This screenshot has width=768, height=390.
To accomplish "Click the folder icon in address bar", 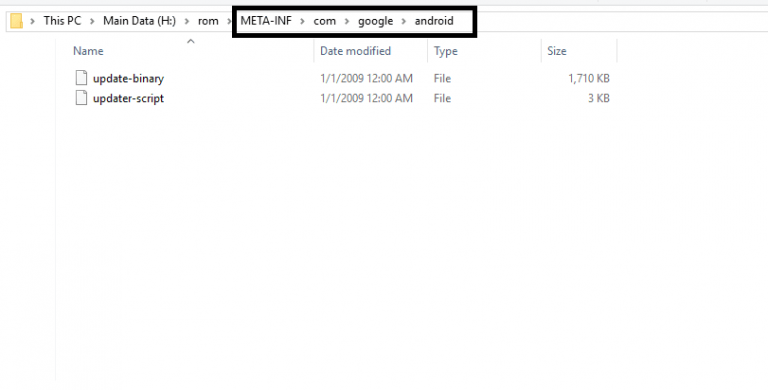I will tap(17, 21).
